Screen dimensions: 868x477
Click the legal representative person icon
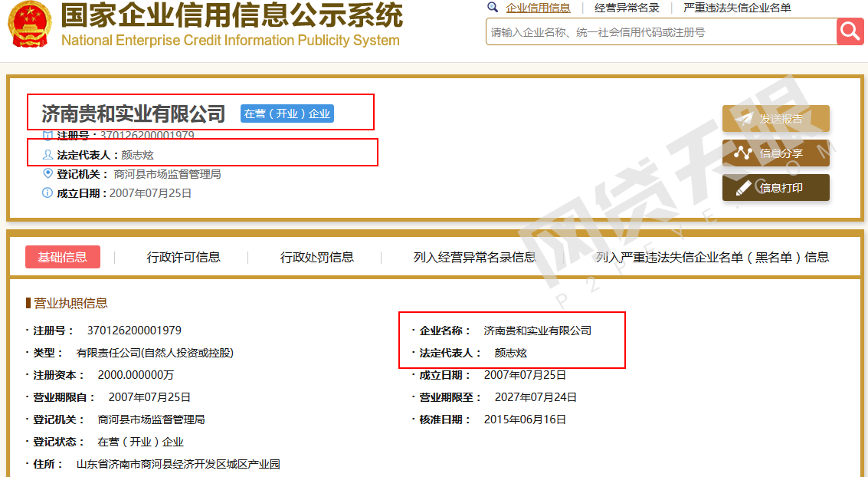click(48, 155)
